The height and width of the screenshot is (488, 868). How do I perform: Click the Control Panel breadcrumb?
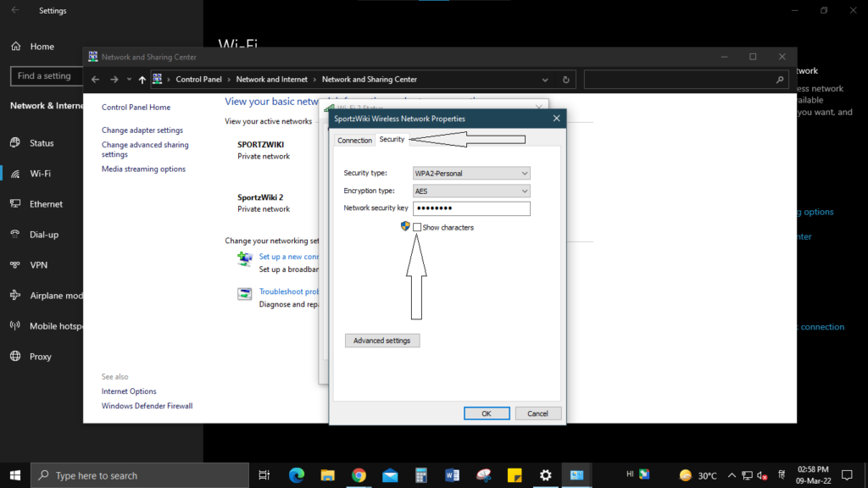pyautogui.click(x=198, y=79)
